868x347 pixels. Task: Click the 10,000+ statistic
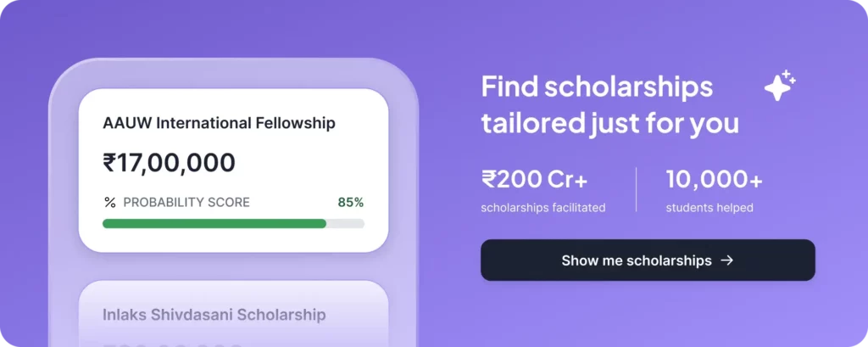pos(714,179)
